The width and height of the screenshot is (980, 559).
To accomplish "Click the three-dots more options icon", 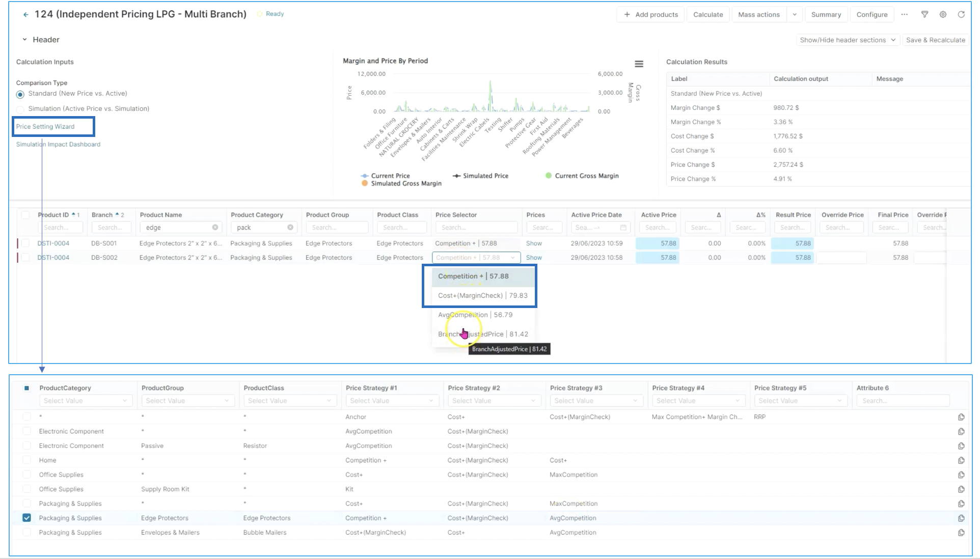I will pyautogui.click(x=904, y=15).
